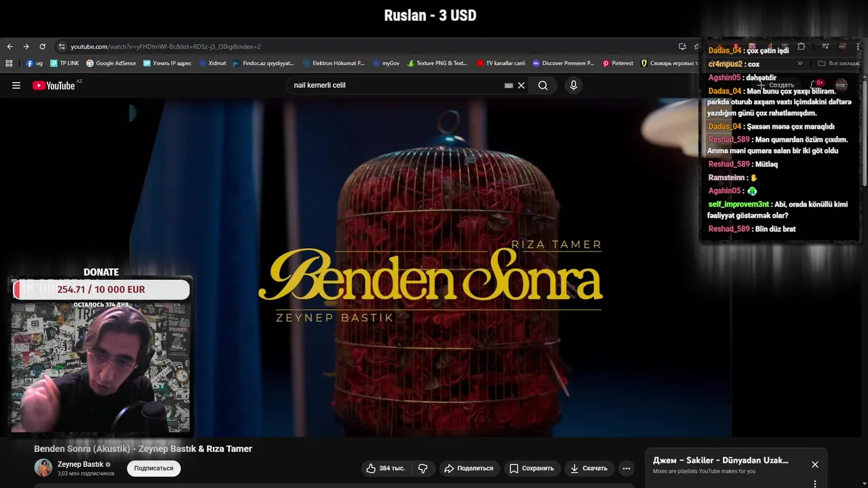Open the Джем – Sakiler playlist title
Image resolution: width=868 pixels, height=488 pixels.
(721, 460)
